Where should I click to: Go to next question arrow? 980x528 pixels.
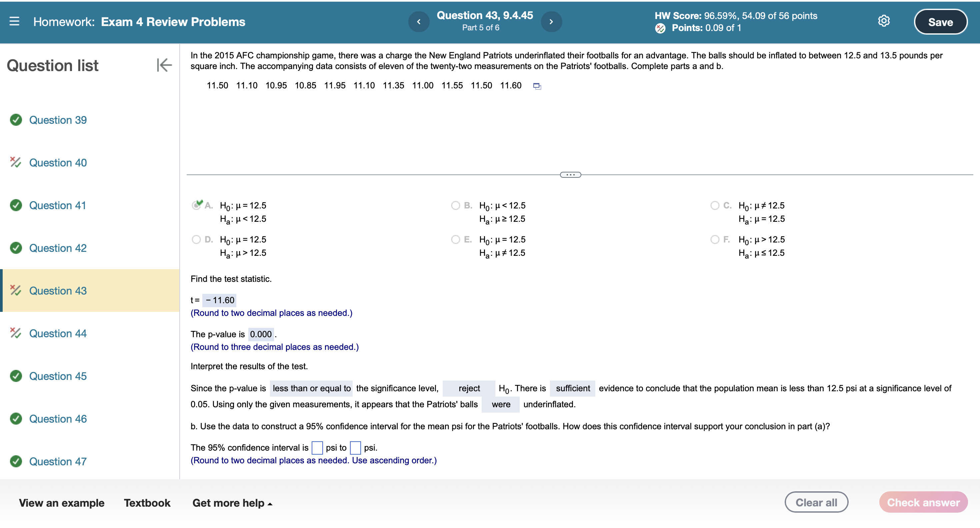click(551, 22)
